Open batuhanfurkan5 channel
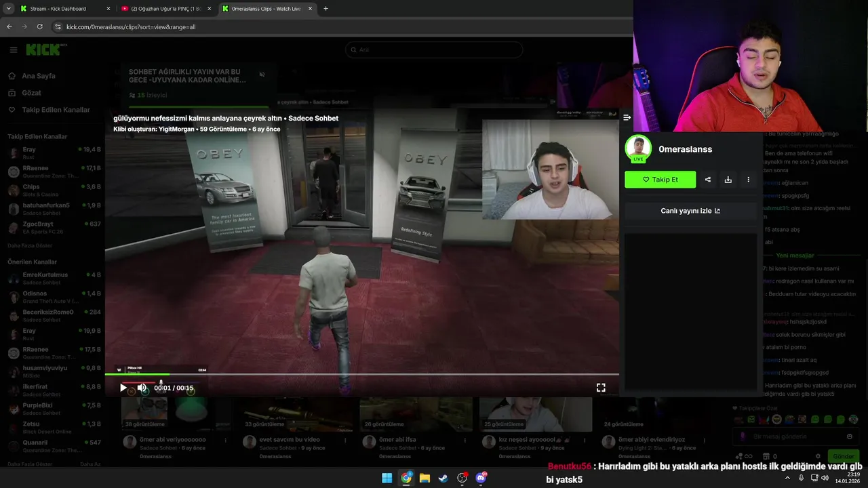The image size is (868, 488). click(x=54, y=208)
